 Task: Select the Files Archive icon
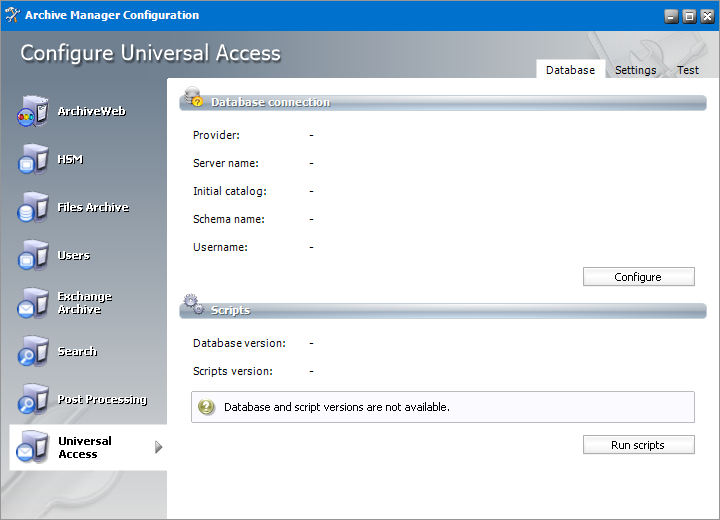(x=32, y=208)
